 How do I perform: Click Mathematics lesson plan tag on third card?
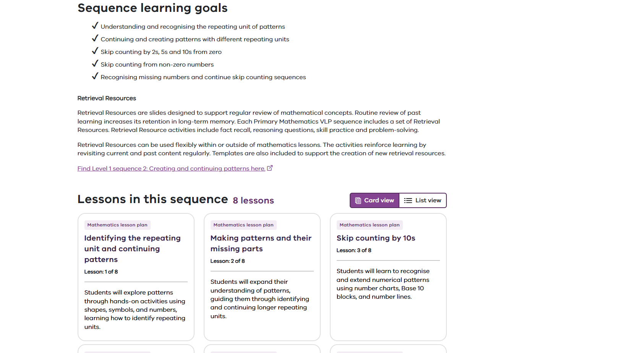pos(370,225)
